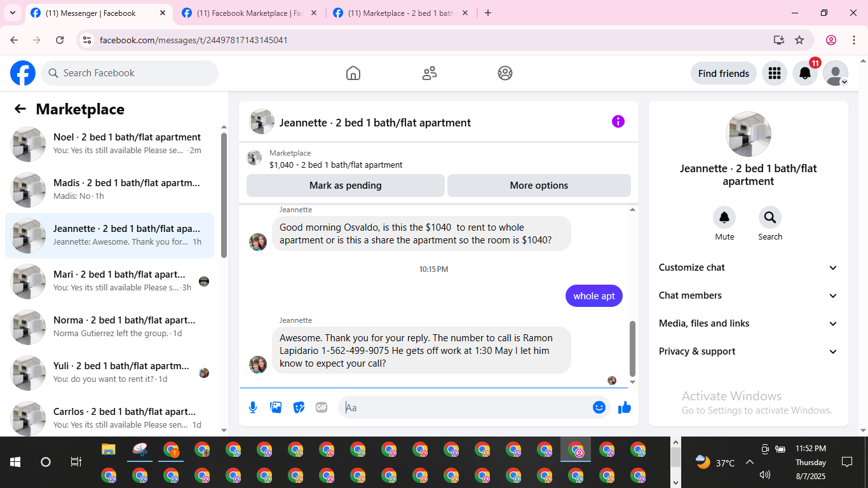Open Mari's apartment conversation

110,281
